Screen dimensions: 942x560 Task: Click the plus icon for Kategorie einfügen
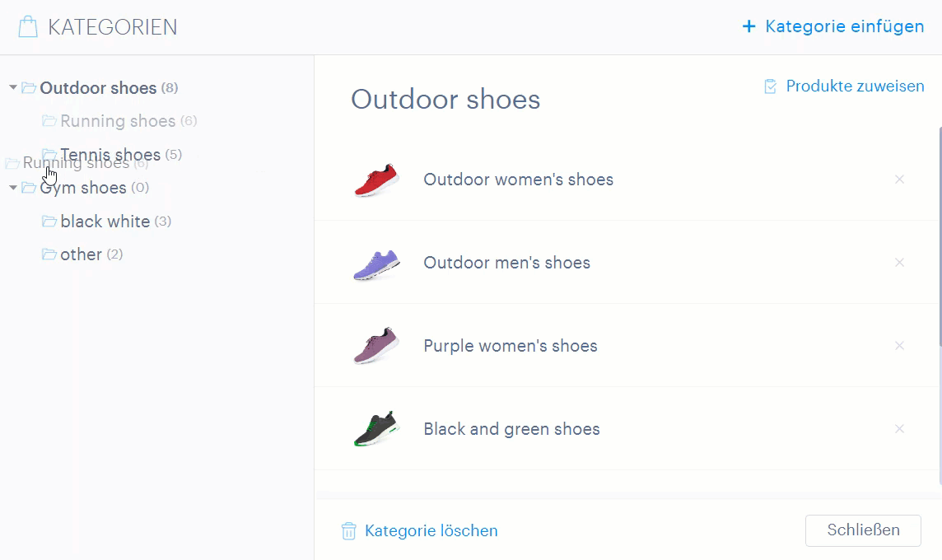748,27
